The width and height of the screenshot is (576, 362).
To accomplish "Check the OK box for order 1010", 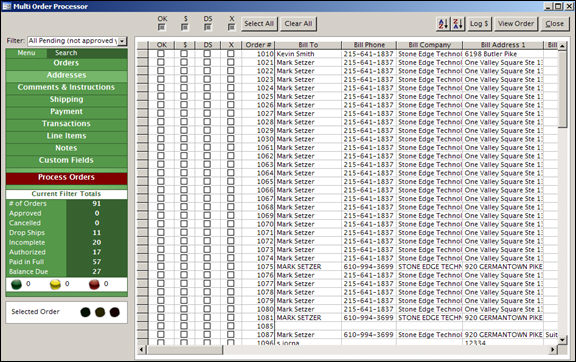I will point(161,54).
